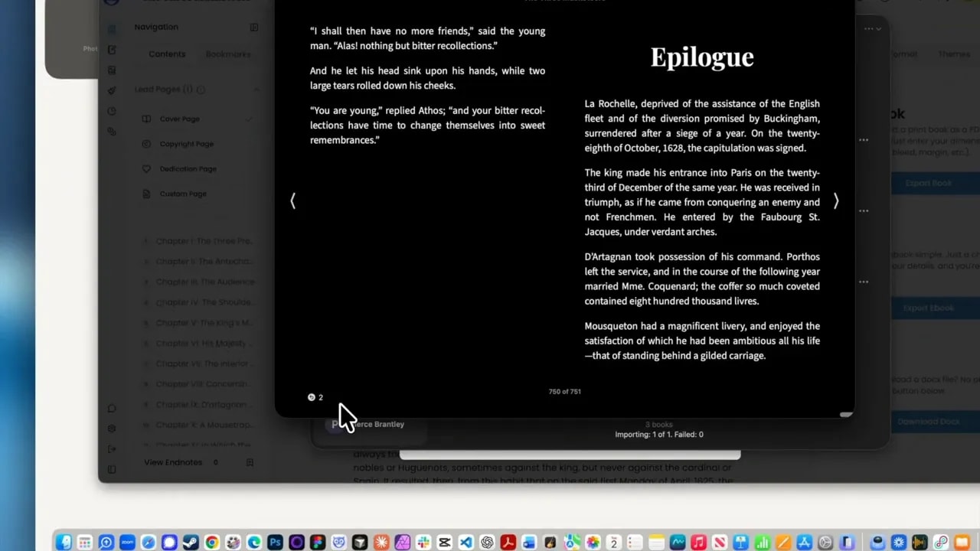Open Google Chrome from the Dock
Image resolution: width=980 pixels, height=551 pixels.
[x=212, y=542]
